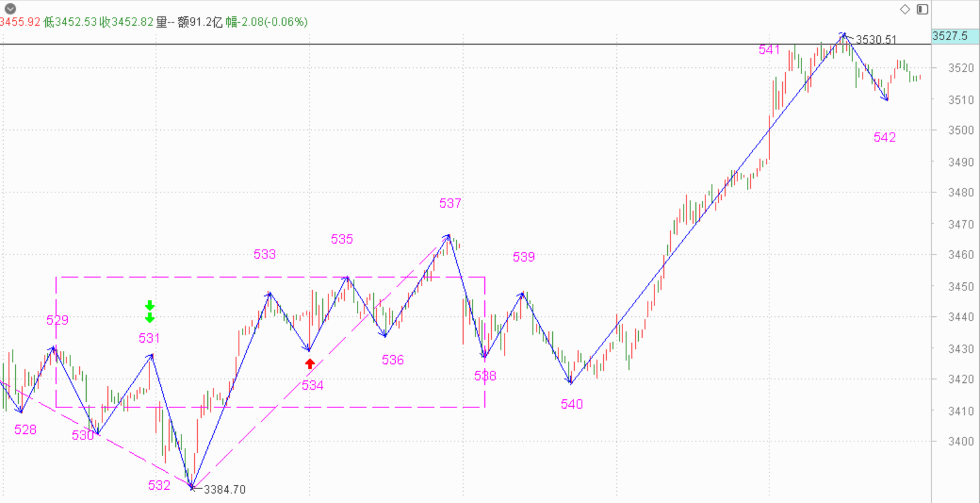Click stroke label 540 at the trough
The width and height of the screenshot is (980, 503).
[572, 404]
